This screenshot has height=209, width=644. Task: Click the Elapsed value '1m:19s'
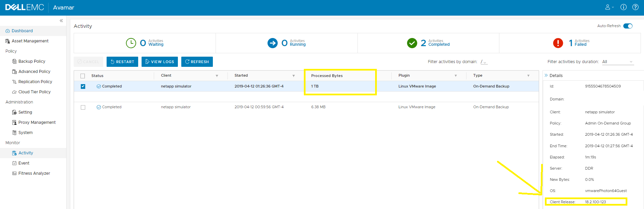590,157
